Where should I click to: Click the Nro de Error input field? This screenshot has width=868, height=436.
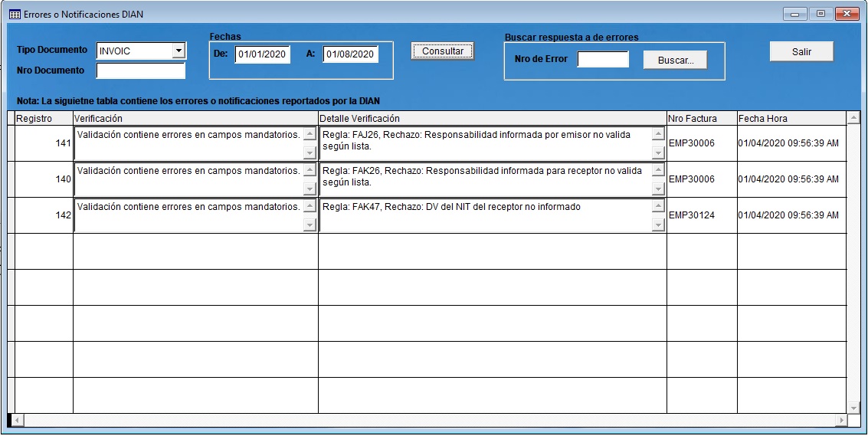[x=603, y=59]
